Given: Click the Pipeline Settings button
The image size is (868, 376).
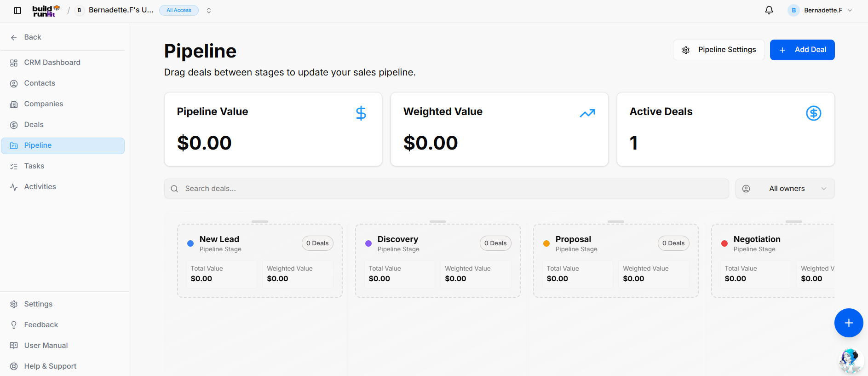Looking at the screenshot, I should pyautogui.click(x=719, y=50).
